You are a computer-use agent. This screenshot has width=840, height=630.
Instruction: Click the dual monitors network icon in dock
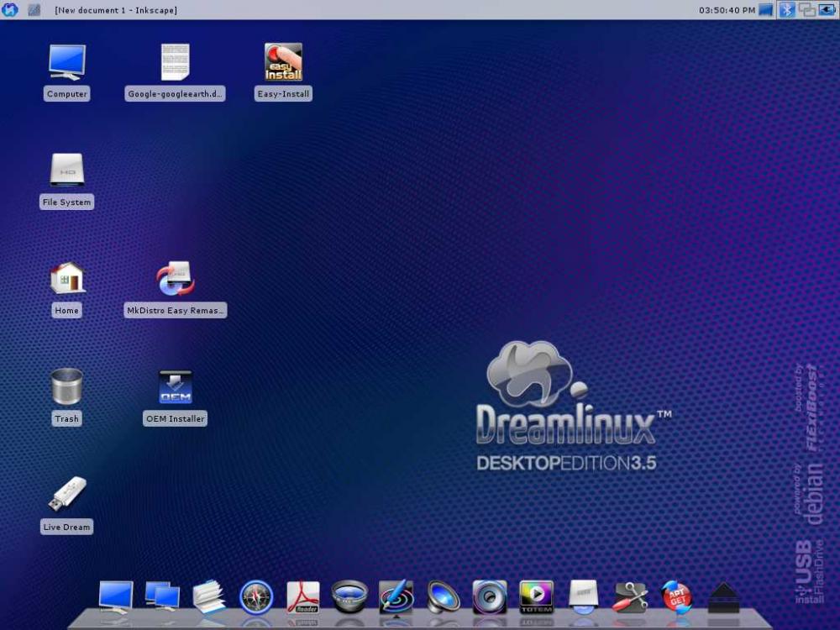pos(162,596)
